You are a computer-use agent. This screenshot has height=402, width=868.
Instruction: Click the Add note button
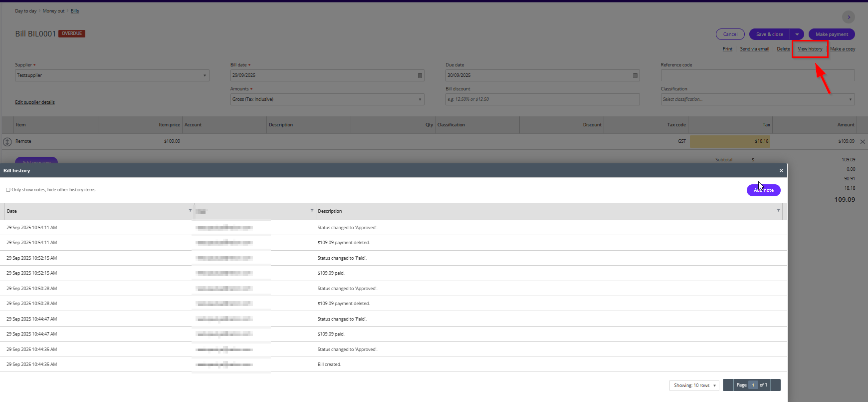pyautogui.click(x=764, y=190)
